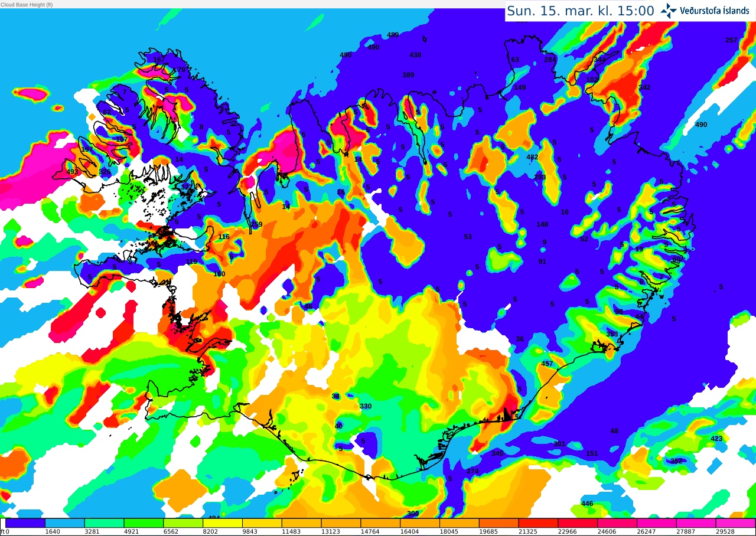Click the 'ft0' legend start label
Image resolution: width=756 pixels, height=536 pixels.
(x=5, y=532)
